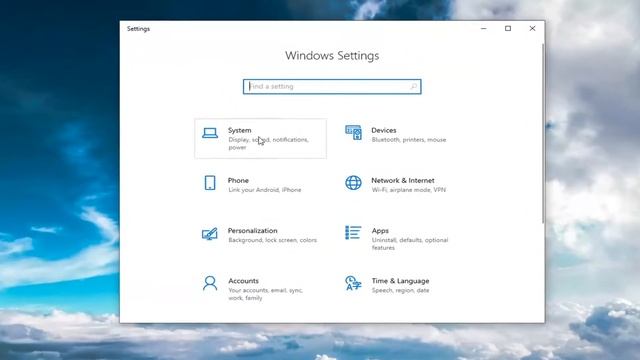Open Accounts settings heading

coord(243,281)
